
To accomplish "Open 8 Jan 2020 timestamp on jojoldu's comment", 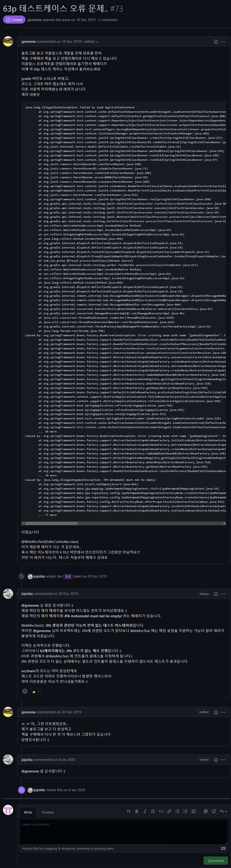I will tap(67, 760).
